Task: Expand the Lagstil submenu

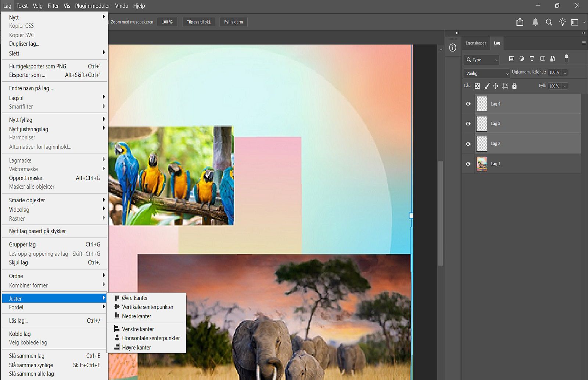Action: 54,98
